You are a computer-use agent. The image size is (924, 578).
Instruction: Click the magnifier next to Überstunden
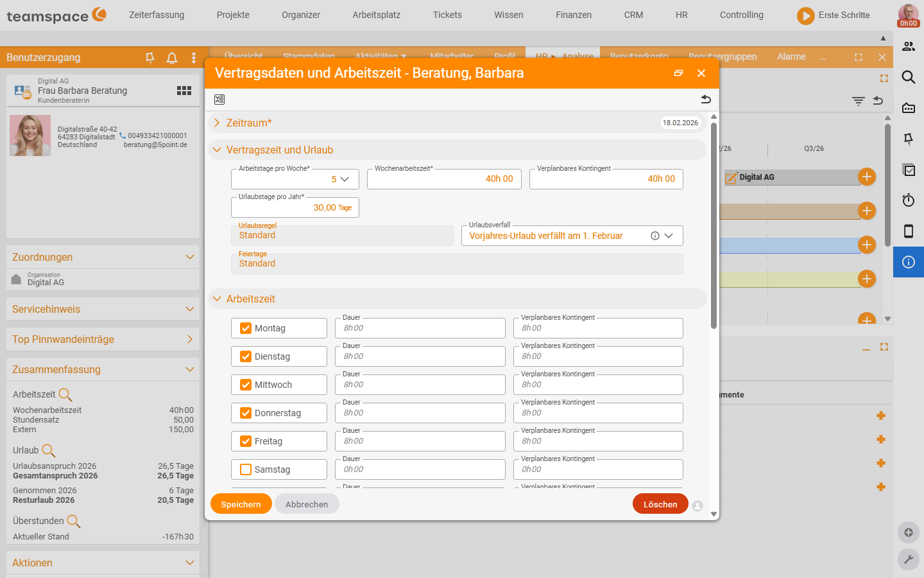pos(74,521)
